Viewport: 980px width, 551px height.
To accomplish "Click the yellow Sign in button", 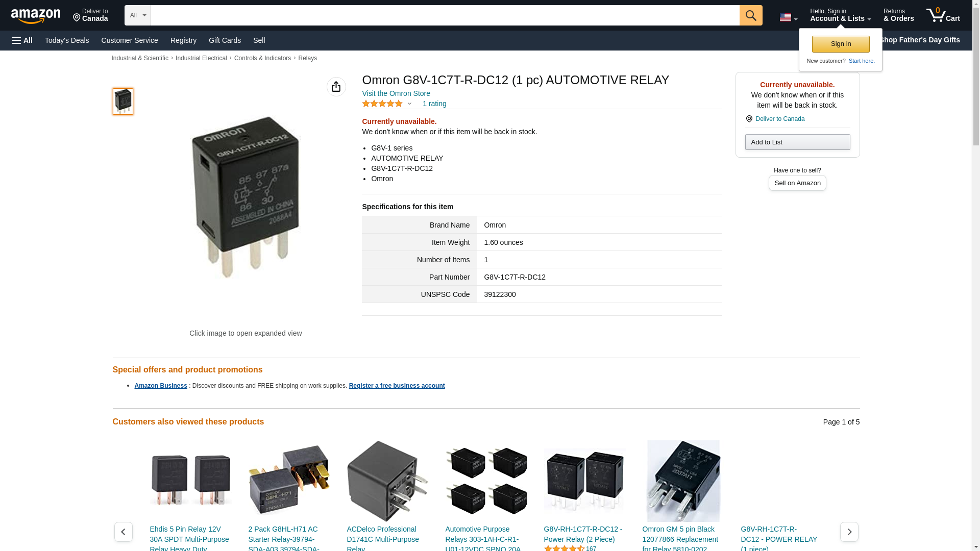I will 841,44.
